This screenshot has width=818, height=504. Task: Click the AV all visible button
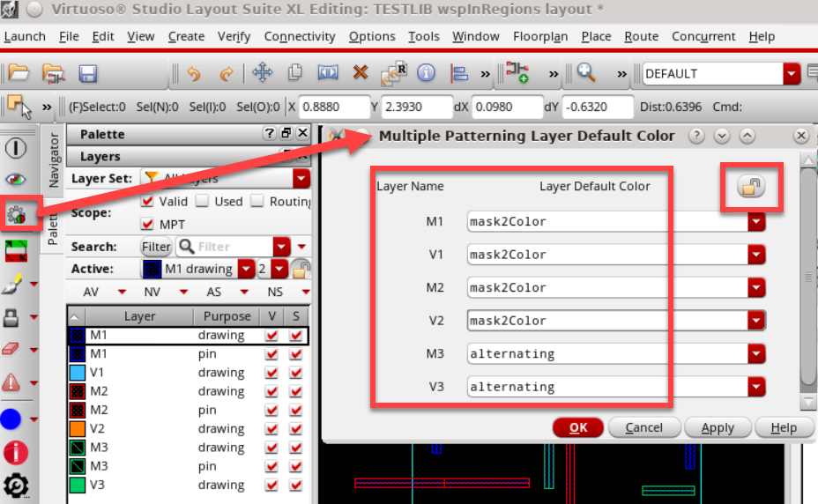(91, 292)
